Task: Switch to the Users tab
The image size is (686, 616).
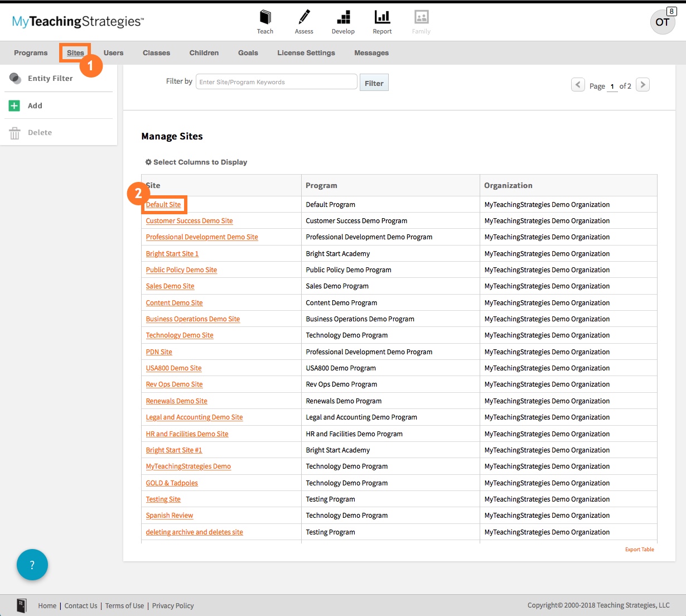Action: click(x=113, y=52)
